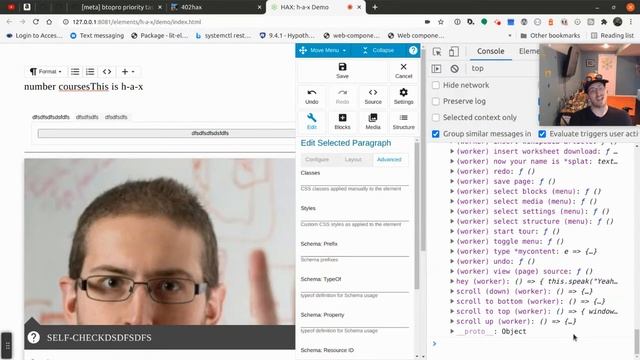Clear the console
The height and width of the screenshot is (360, 640).
click(x=454, y=69)
